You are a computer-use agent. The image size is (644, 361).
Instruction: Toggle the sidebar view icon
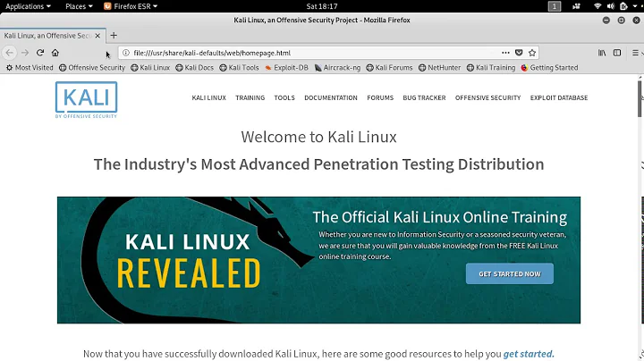coord(617,53)
